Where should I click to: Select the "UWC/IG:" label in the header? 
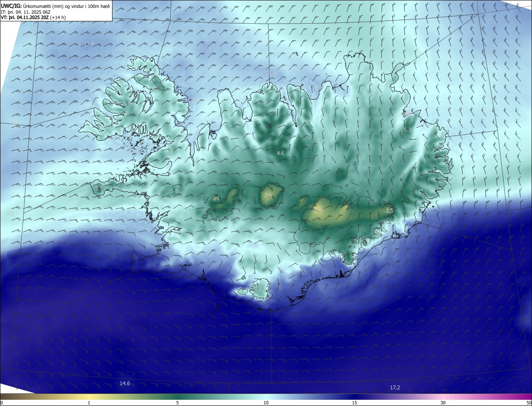tap(11, 6)
